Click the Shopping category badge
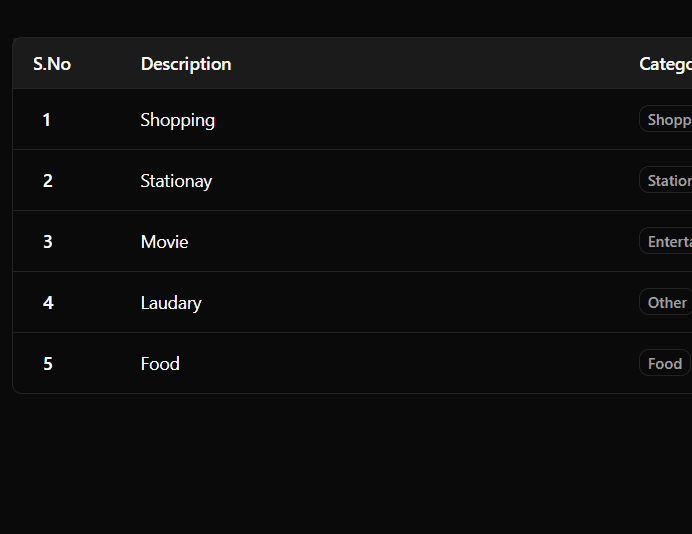The height and width of the screenshot is (534, 692). pos(666,119)
